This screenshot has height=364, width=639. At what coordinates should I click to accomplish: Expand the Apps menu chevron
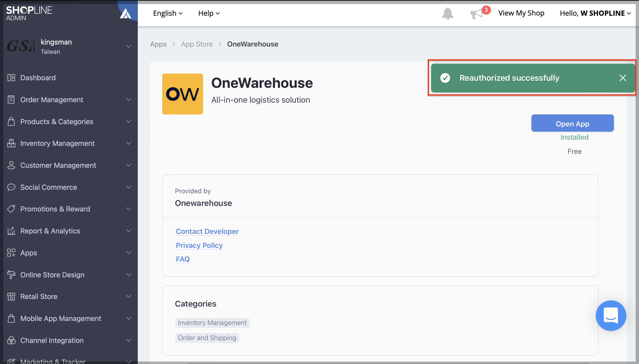click(129, 253)
